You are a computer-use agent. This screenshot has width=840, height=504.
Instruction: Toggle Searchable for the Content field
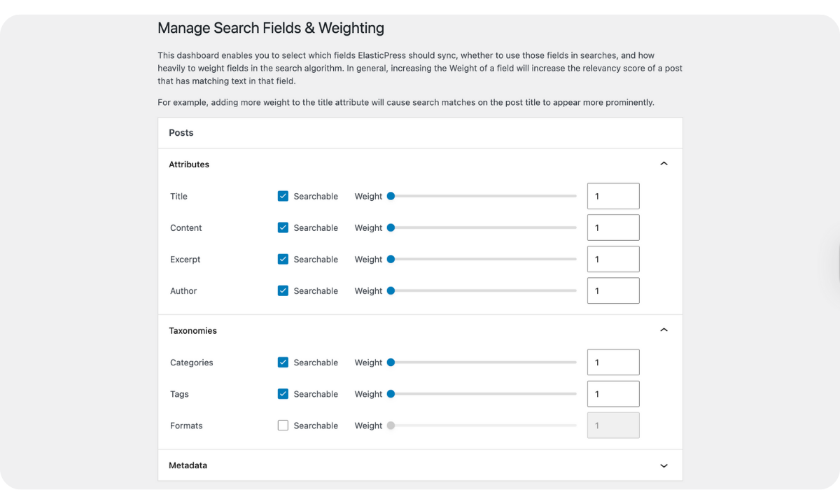coord(283,227)
